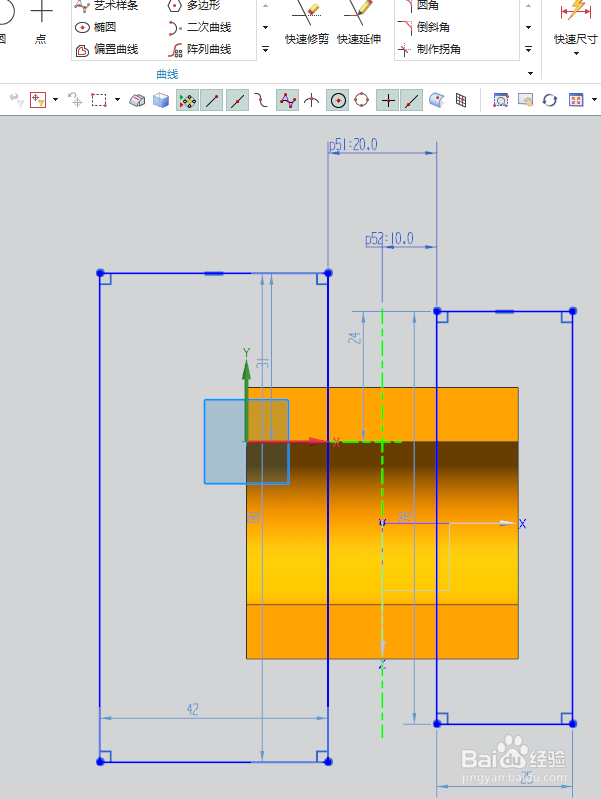Click the pan view hand icon
The image size is (601, 799).
pos(525,100)
